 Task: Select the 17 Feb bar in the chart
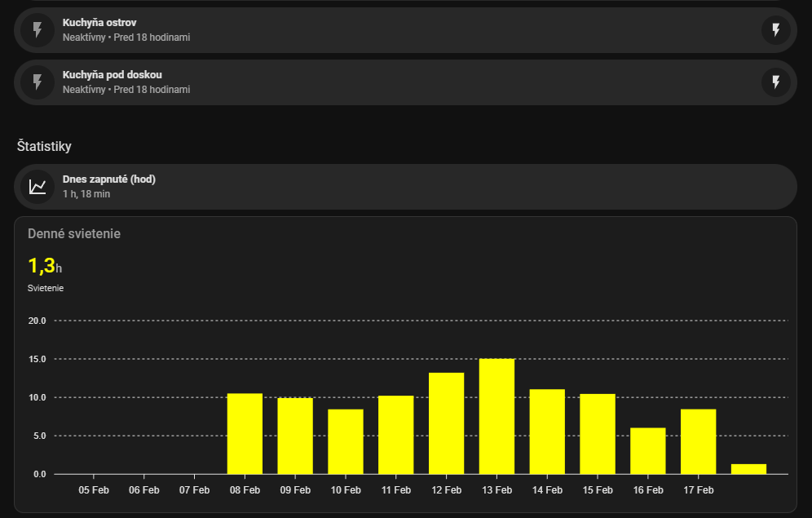click(699, 441)
